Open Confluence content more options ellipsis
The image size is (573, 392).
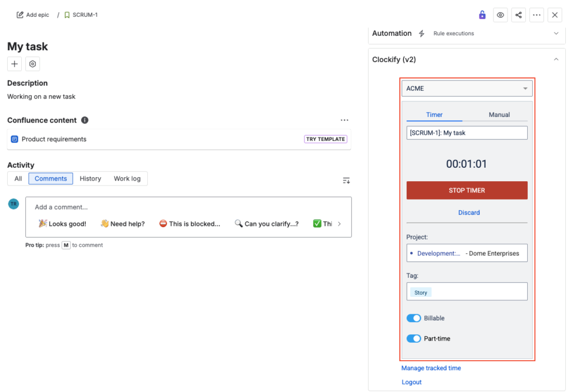pos(344,120)
